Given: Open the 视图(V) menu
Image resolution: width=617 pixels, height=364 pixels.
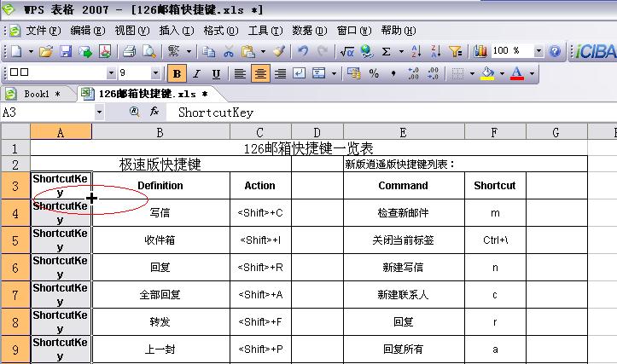Looking at the screenshot, I should pos(132,31).
